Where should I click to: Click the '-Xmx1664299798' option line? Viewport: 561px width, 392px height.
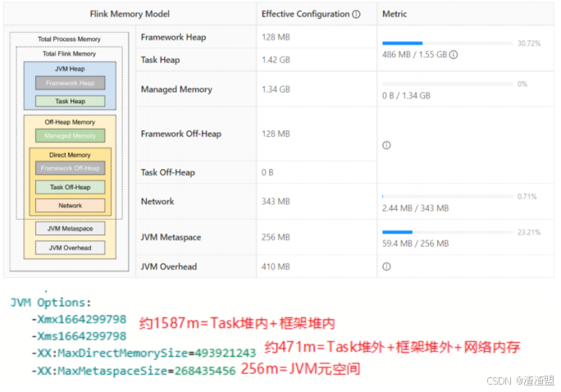click(x=79, y=319)
